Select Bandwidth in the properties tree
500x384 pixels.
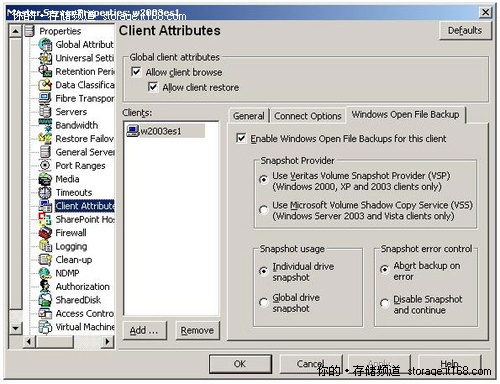coord(77,125)
